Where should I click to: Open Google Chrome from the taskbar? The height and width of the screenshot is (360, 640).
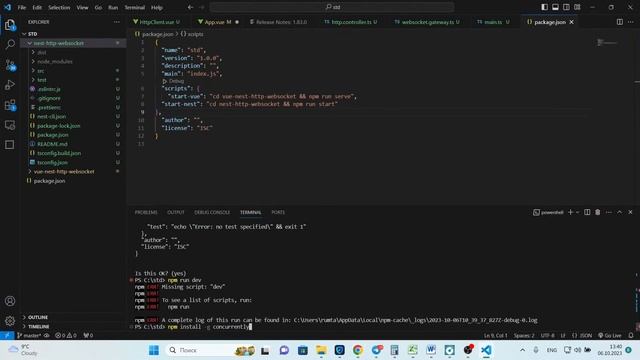[358, 350]
